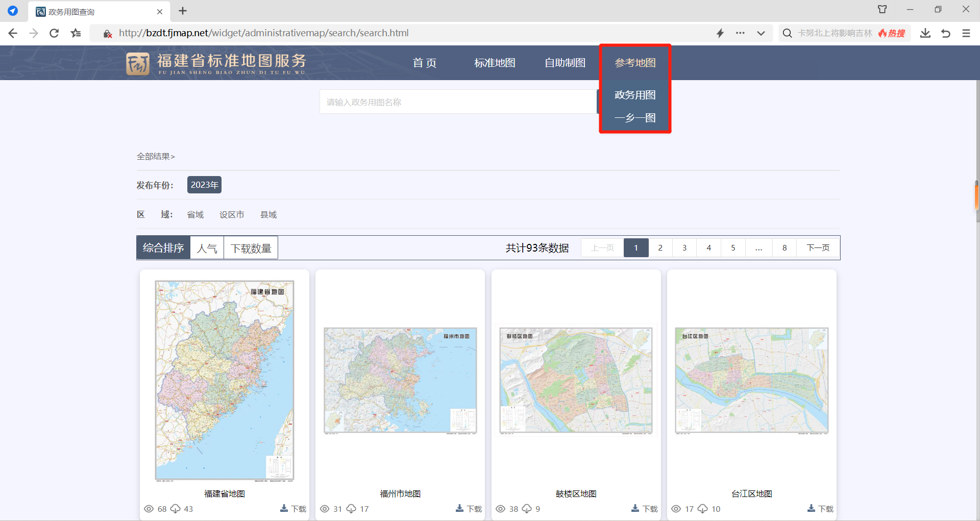Go back using the browser back arrow
The height and width of the screenshot is (521, 980).
click(x=13, y=33)
